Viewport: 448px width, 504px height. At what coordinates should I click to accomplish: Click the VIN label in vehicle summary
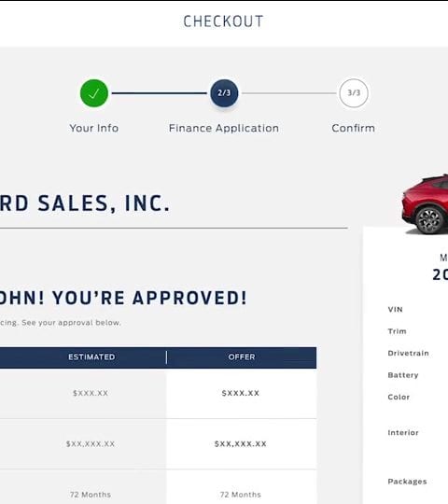(x=396, y=310)
